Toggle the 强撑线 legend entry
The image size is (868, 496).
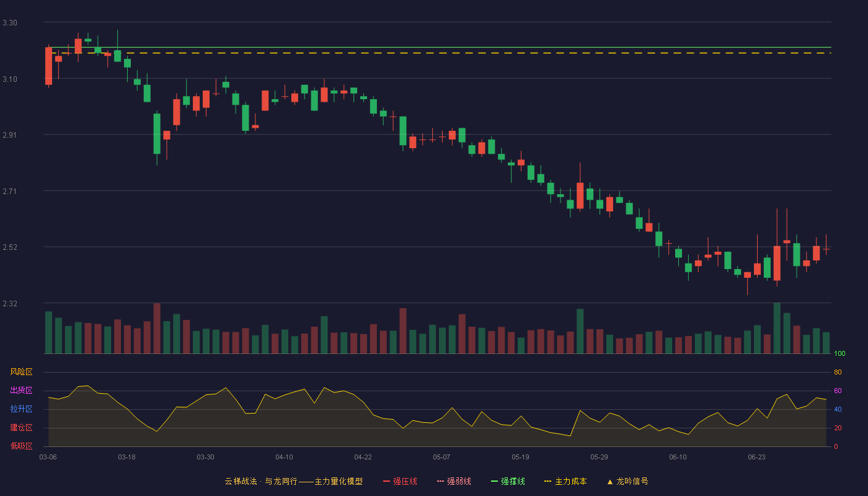[508, 481]
